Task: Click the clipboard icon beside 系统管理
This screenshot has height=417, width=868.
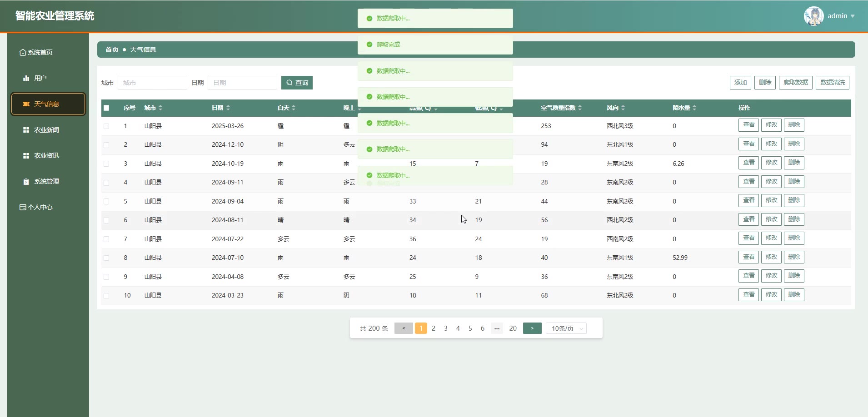Action: coord(26,181)
